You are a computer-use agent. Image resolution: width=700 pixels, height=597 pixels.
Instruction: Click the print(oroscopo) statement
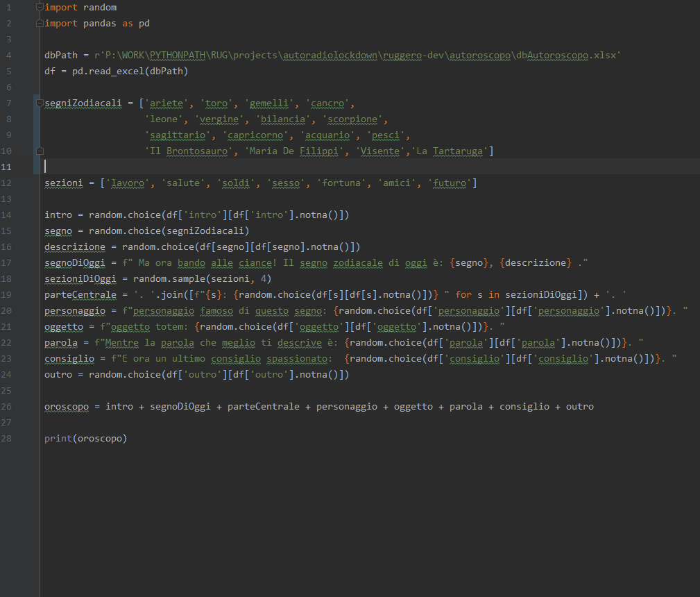pyautogui.click(x=85, y=438)
